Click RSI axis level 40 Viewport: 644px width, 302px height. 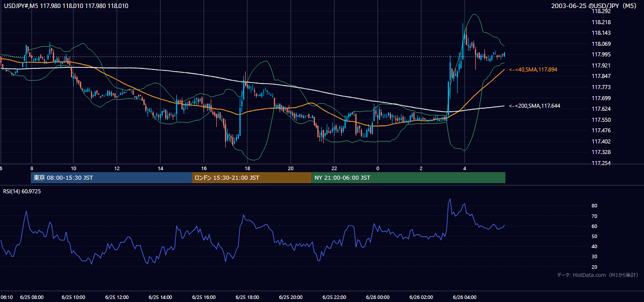[x=595, y=246]
